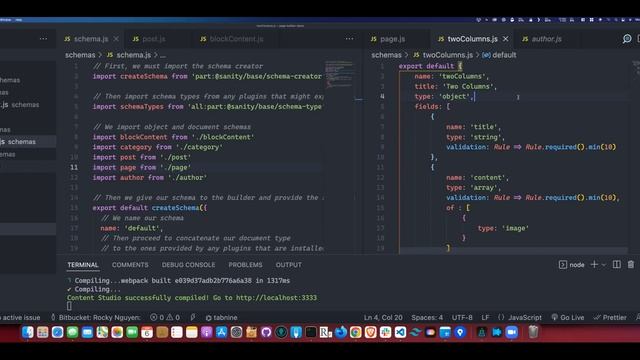Split the terminal panel
The image size is (640, 360).
[x=617, y=264]
